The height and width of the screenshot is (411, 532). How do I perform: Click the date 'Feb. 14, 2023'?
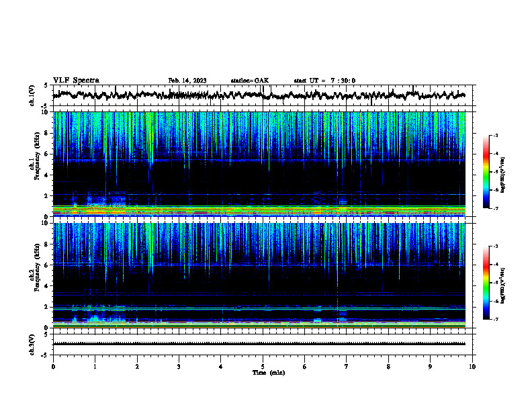(187, 81)
